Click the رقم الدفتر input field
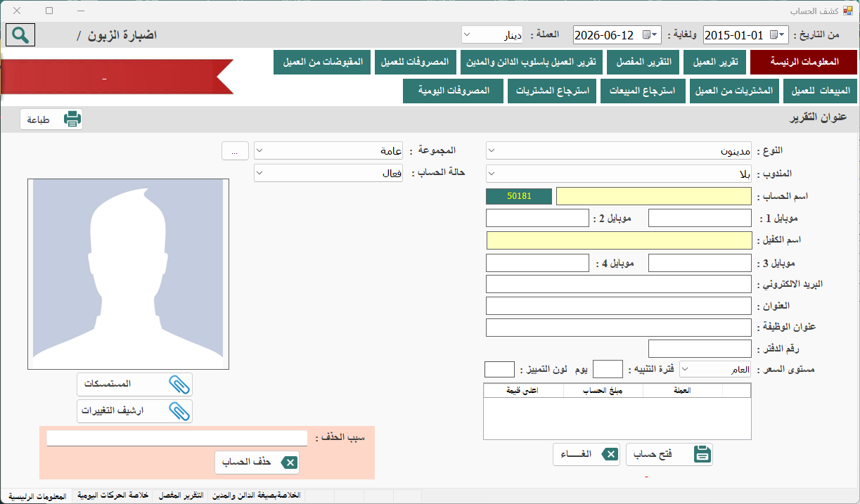860x504 pixels. (x=700, y=349)
